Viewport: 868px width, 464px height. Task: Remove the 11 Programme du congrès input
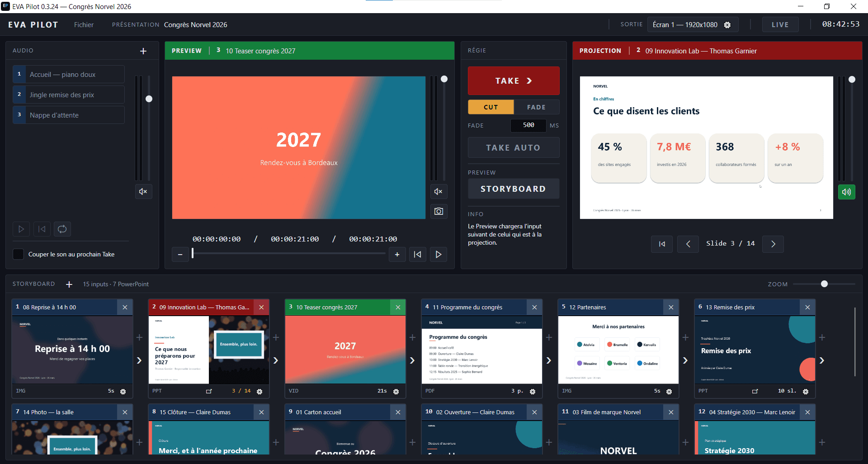(x=534, y=307)
